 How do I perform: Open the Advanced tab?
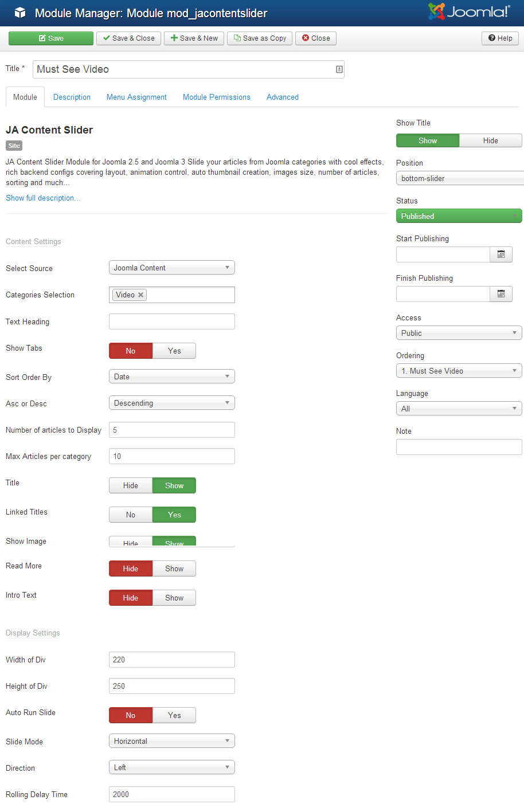[x=283, y=97]
